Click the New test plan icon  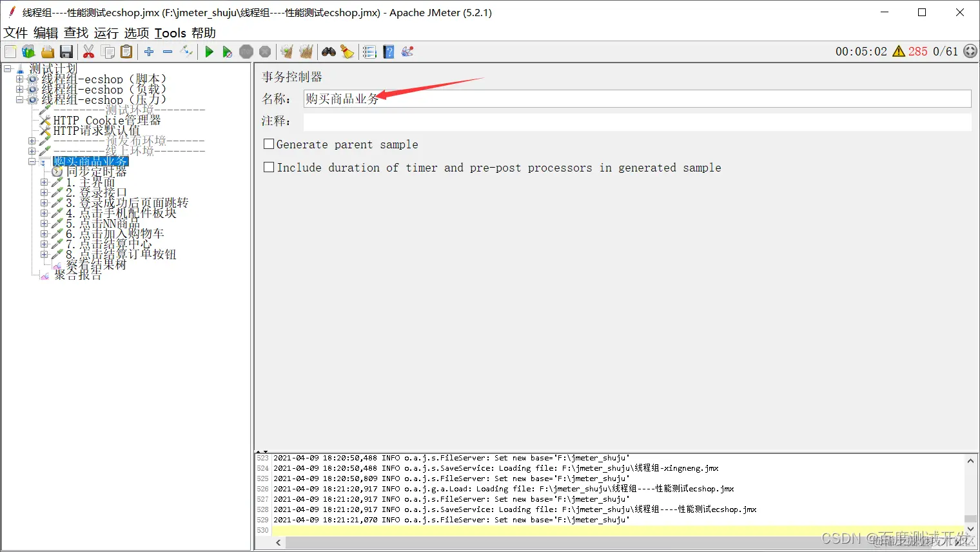[x=10, y=52]
